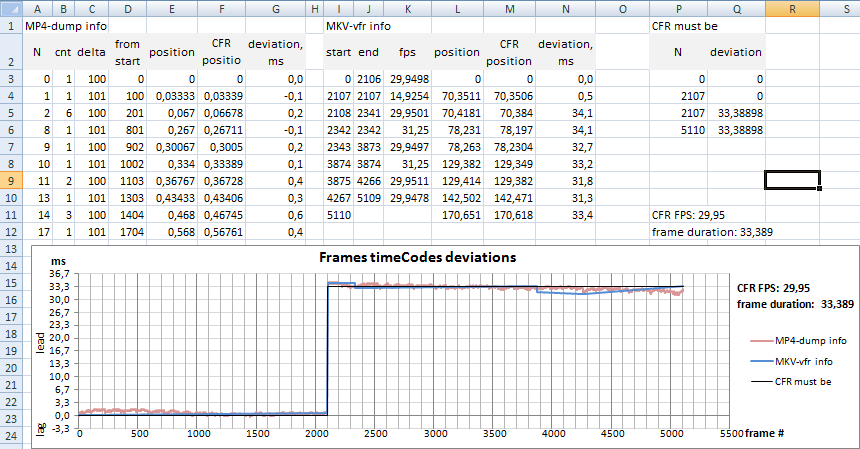Screen dimensions: 860x449
Task: Select the cell with value 5110 in column I
Action: coord(337,213)
